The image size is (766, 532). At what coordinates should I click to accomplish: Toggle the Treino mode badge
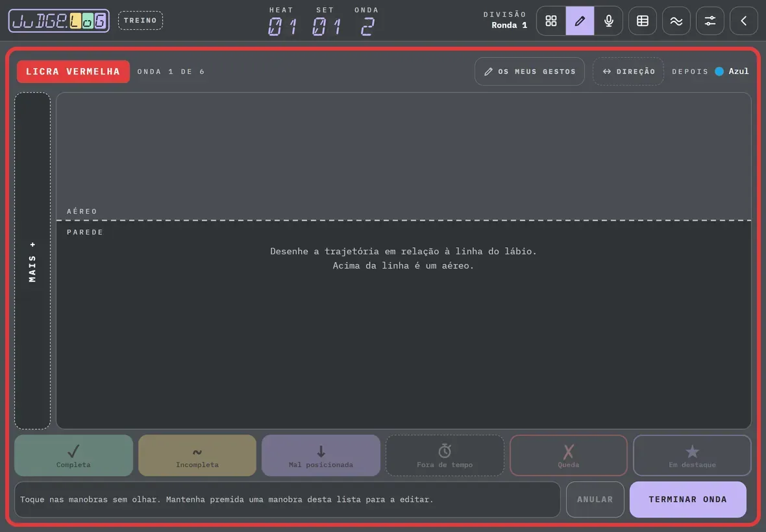(x=140, y=21)
